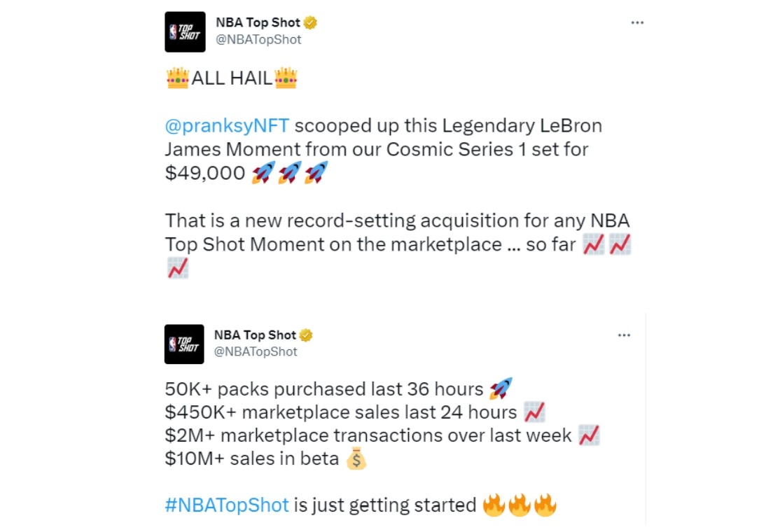Open more options on the 50K+ packs tweet
Screen dimensions: 773x532
click(x=624, y=335)
